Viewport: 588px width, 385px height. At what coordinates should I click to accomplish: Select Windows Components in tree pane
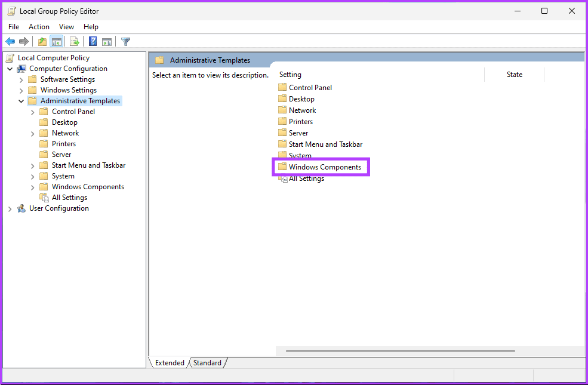tap(88, 187)
